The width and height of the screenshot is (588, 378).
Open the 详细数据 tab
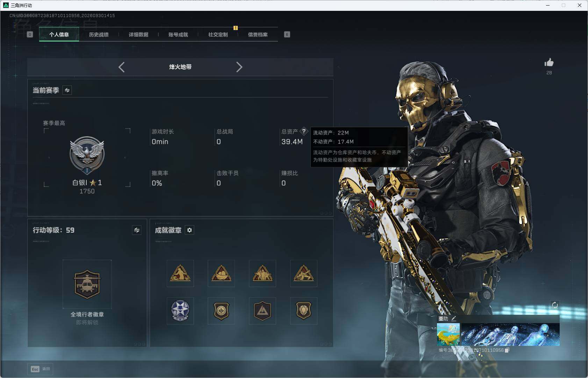pos(138,34)
